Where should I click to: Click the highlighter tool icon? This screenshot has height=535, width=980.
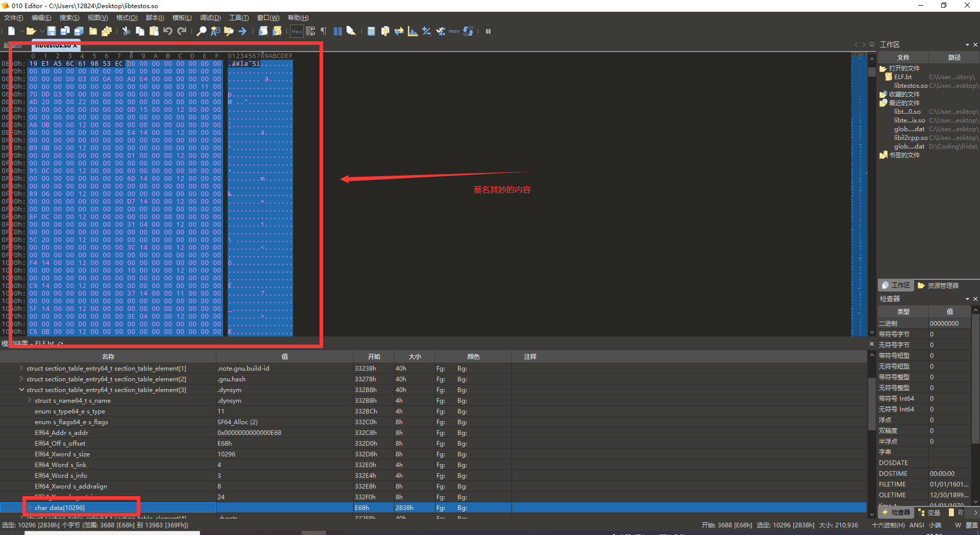tap(351, 31)
